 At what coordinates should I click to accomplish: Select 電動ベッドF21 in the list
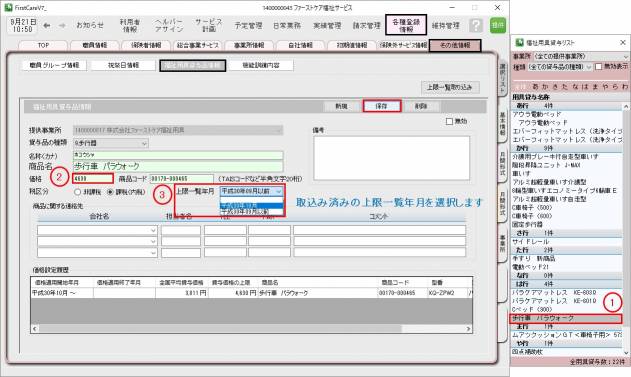click(566, 267)
